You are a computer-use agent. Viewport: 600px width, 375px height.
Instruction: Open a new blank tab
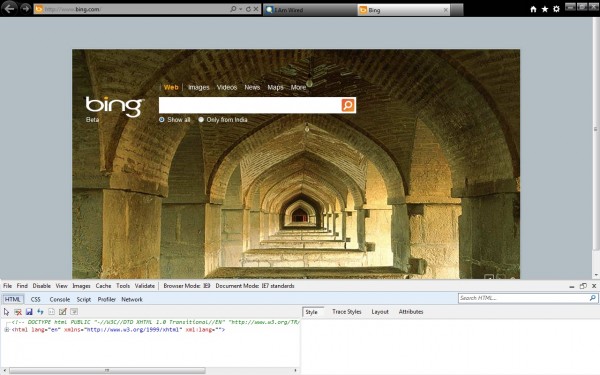click(457, 10)
